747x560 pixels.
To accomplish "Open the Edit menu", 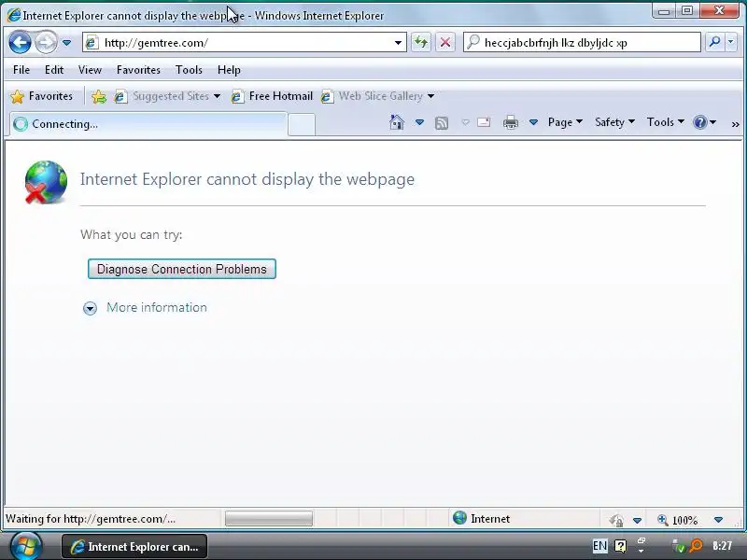I will pos(54,70).
